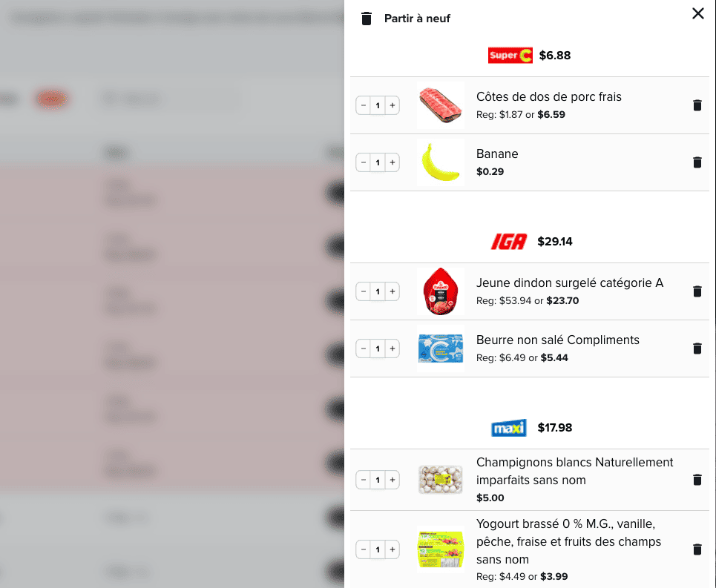The image size is (716, 588).
Task: Click trash icon beside Partir à neuf
Action: pos(367,19)
